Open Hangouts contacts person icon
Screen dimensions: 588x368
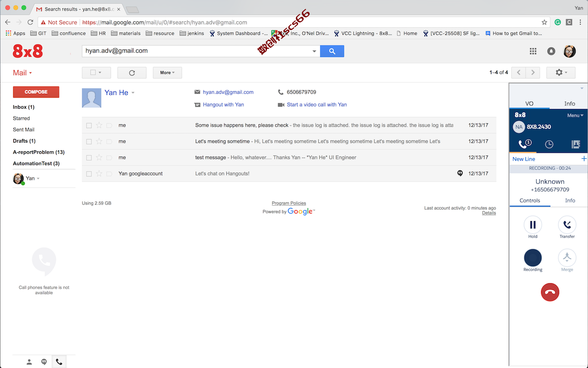pos(29,362)
